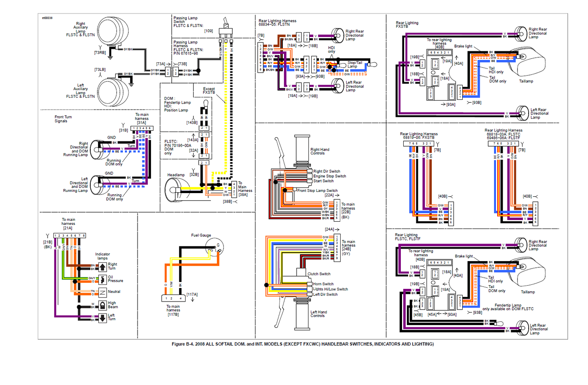Click the Oil Pressure indicator lamp icon
The height and width of the screenshot is (385, 588).
103,279
